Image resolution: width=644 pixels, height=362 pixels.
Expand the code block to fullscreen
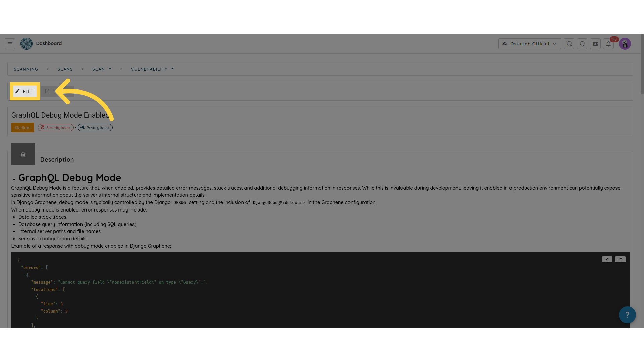coord(607,259)
